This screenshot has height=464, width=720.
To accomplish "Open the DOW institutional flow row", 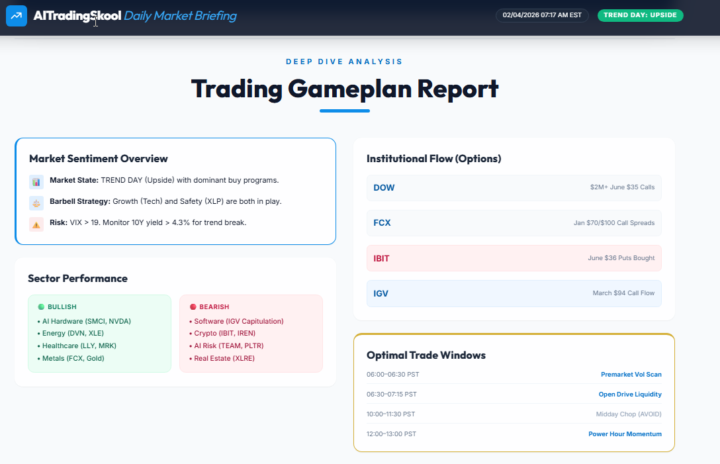I will coord(514,187).
